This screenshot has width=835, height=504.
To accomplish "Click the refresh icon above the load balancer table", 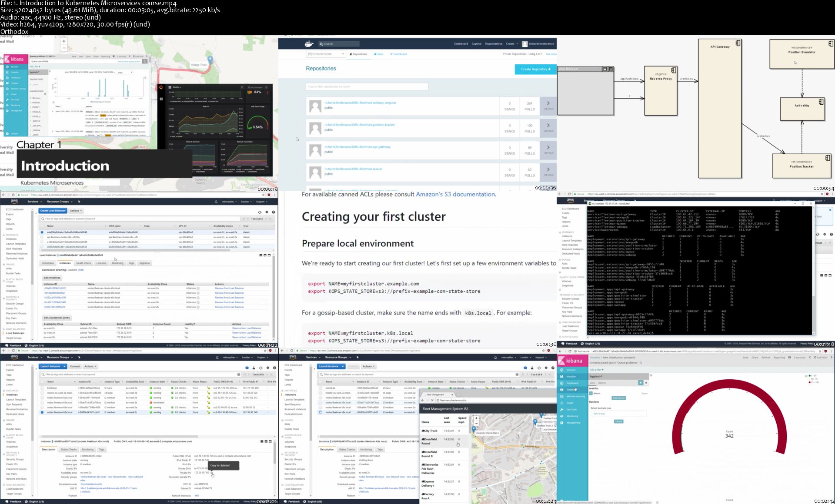I will (x=260, y=212).
